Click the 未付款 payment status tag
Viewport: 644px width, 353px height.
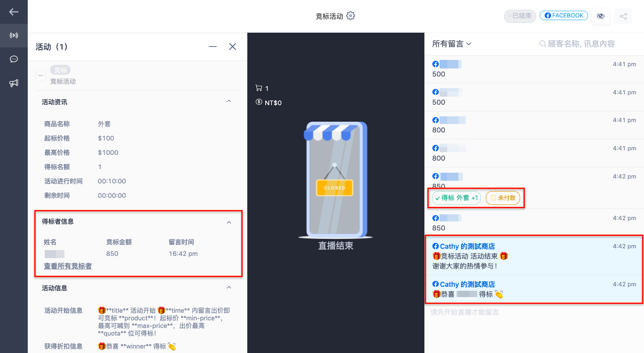[503, 198]
